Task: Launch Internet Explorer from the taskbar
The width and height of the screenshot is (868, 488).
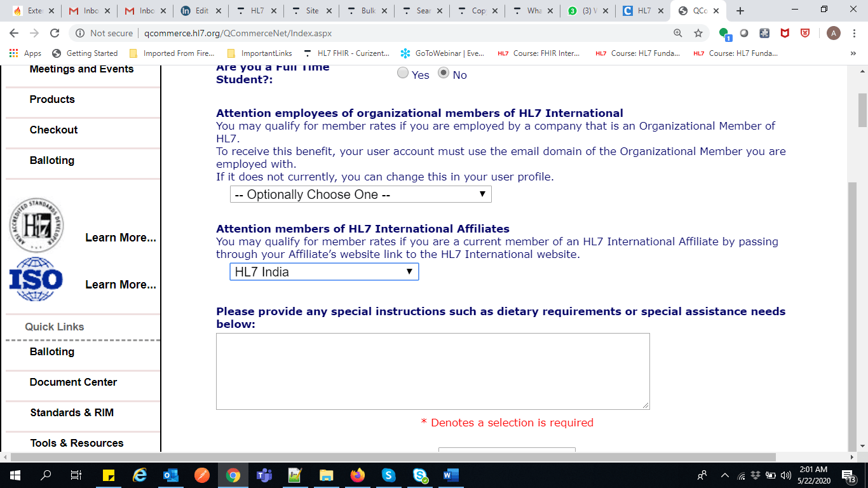Action: tap(139, 475)
